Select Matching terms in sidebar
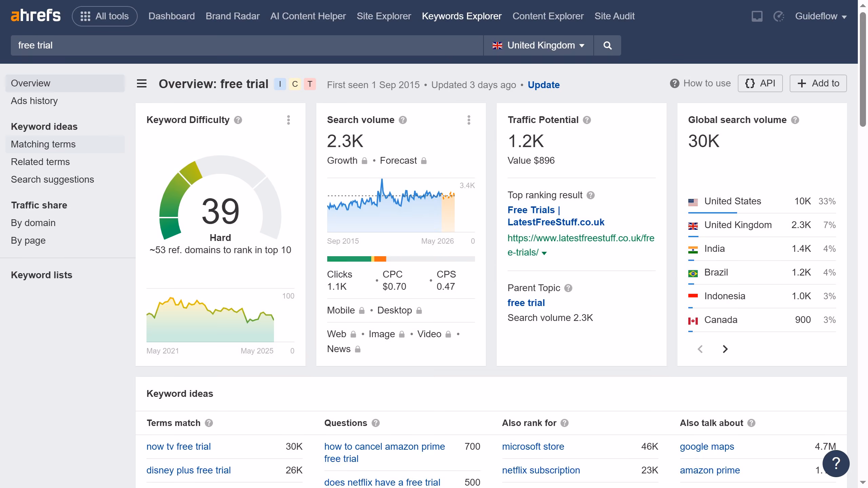This screenshot has width=868, height=488. [x=65, y=144]
